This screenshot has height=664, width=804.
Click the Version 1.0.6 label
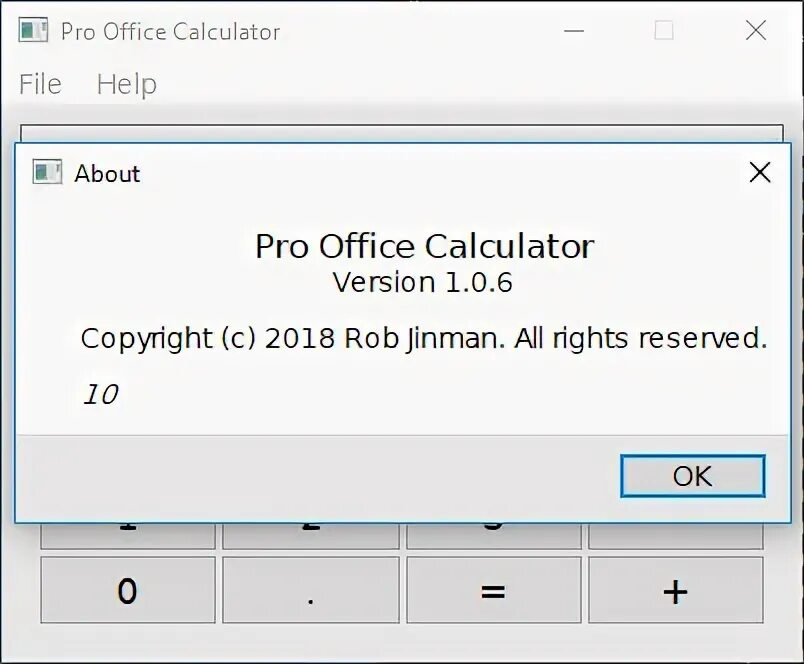tap(423, 282)
